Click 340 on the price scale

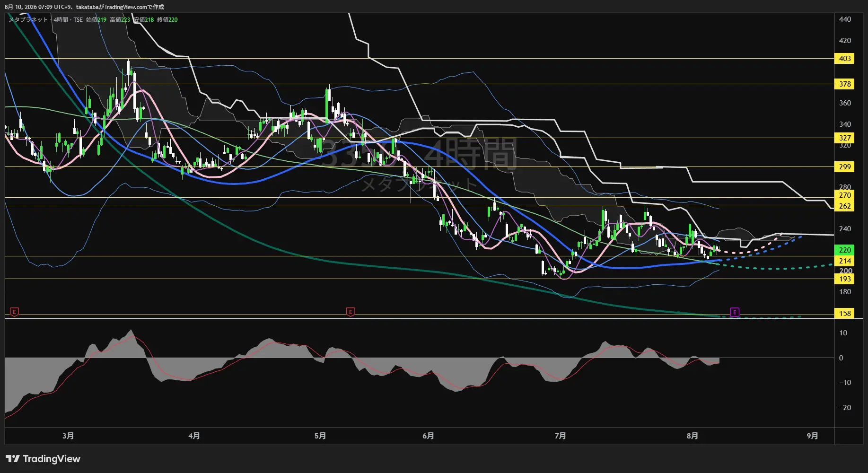click(845, 124)
